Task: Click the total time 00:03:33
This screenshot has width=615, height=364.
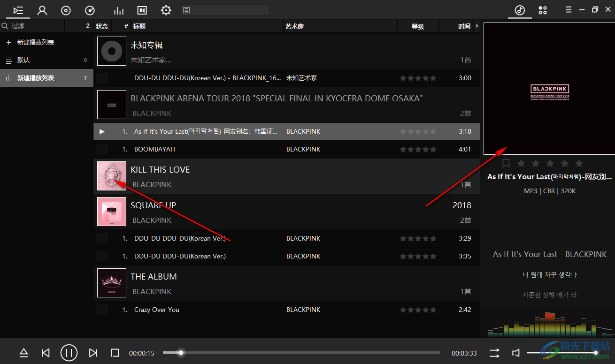Action: (464, 353)
